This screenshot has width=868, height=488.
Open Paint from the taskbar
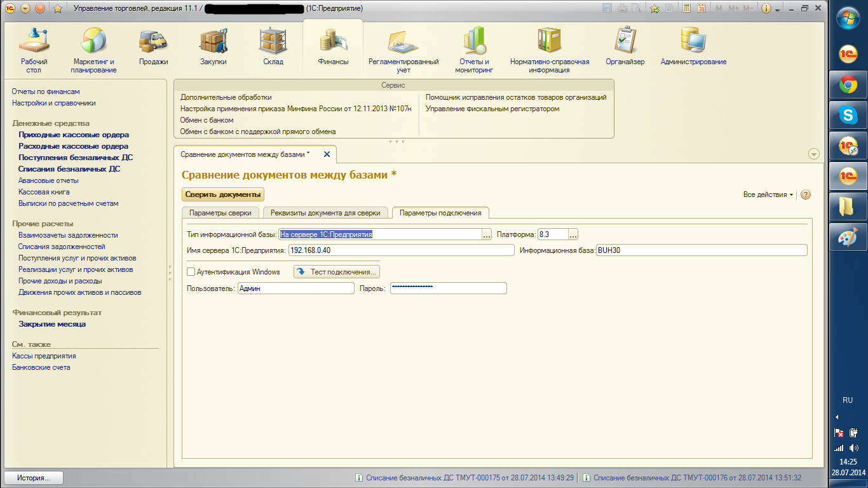tap(848, 237)
